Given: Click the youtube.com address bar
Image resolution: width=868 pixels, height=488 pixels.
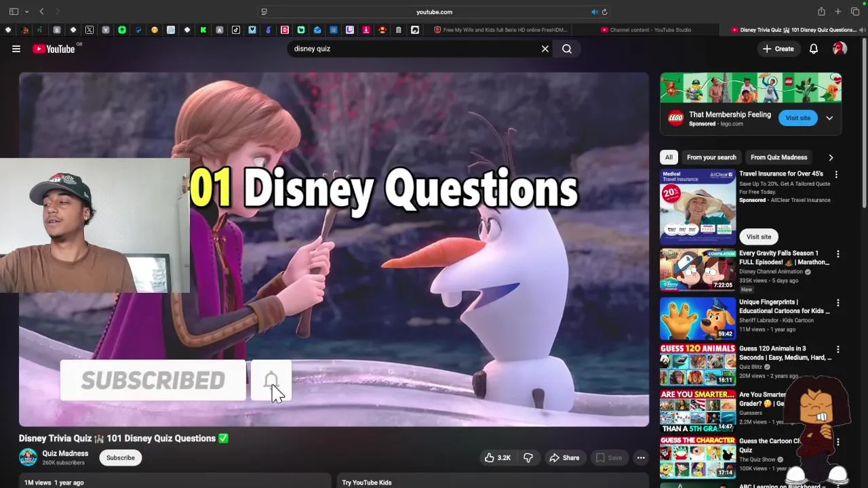Looking at the screenshot, I should (x=434, y=12).
